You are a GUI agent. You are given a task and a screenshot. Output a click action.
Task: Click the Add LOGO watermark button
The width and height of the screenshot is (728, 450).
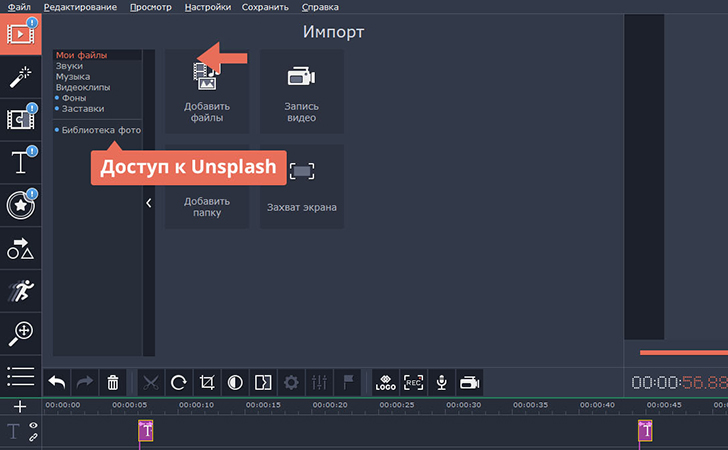pyautogui.click(x=385, y=383)
